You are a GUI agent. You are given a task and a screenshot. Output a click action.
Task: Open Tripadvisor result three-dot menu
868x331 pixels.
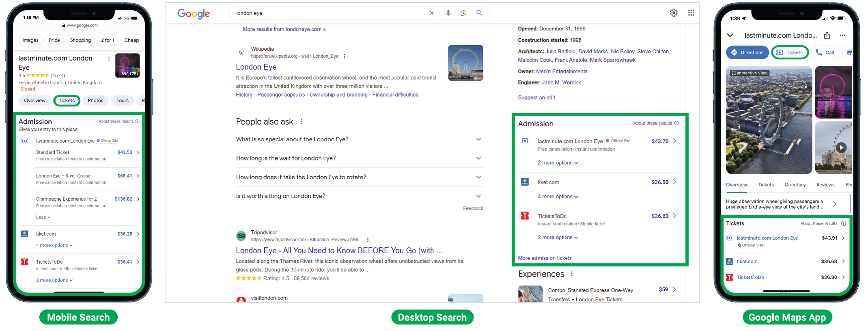pyautogui.click(x=368, y=240)
